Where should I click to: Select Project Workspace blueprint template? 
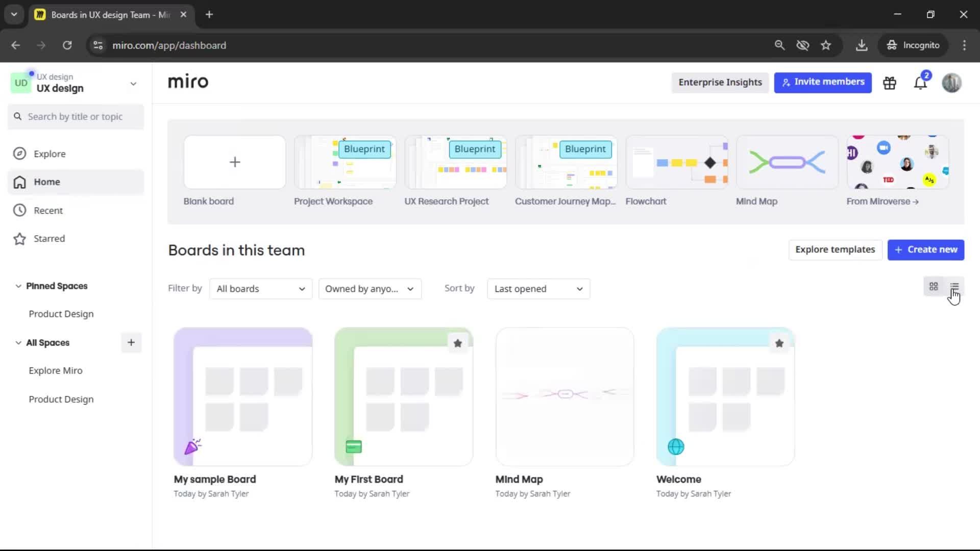coord(345,162)
